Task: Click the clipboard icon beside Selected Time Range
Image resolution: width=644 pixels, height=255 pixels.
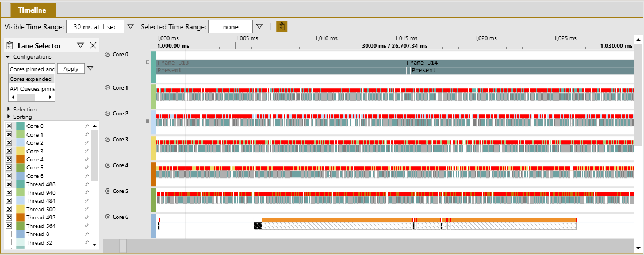Action: pyautogui.click(x=282, y=26)
